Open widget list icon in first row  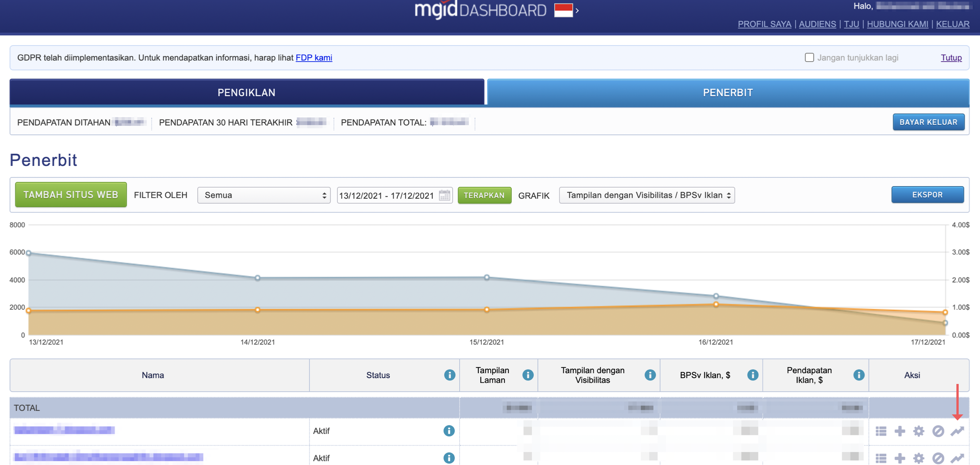(881, 431)
